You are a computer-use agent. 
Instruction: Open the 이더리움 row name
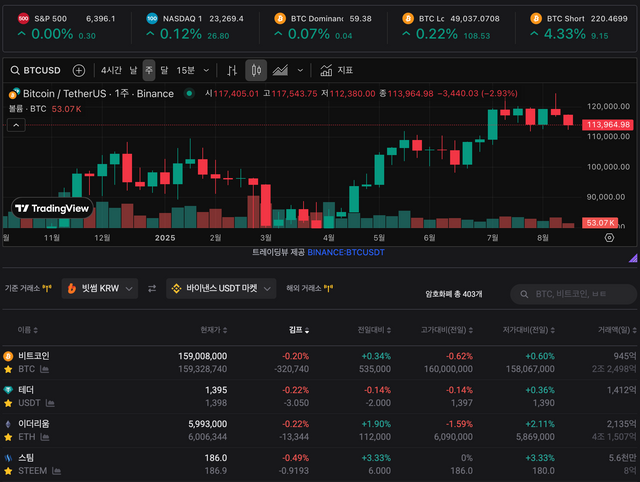pyautogui.click(x=34, y=424)
